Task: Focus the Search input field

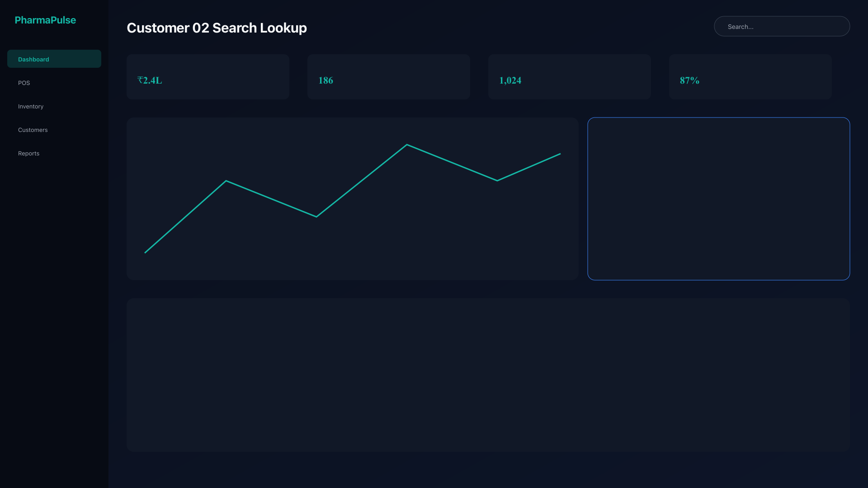Action: pyautogui.click(x=782, y=26)
